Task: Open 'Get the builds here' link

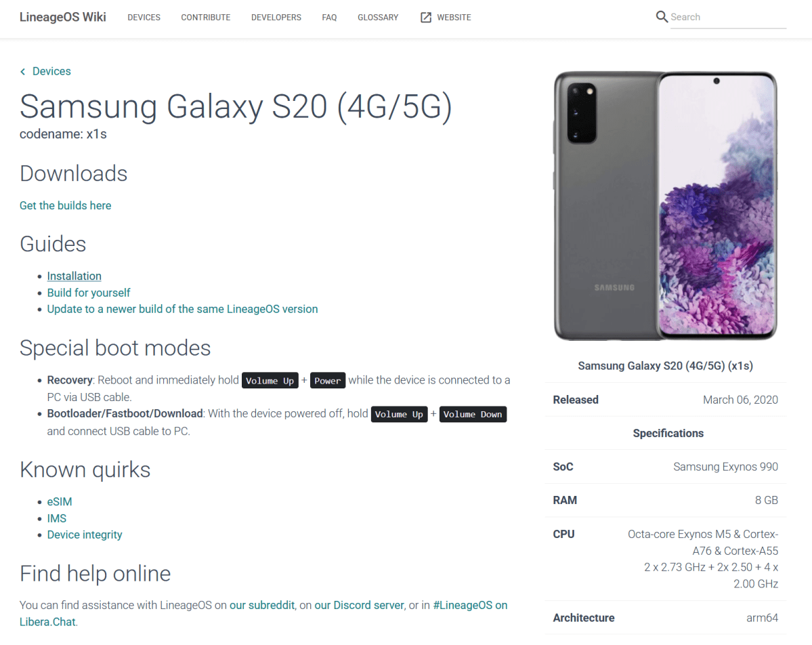Action: [65, 205]
